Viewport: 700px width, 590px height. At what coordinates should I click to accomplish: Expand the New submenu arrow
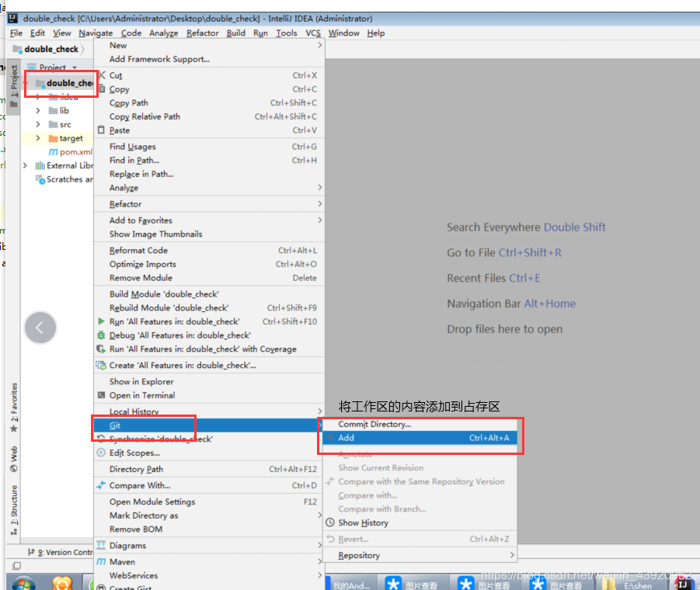(x=319, y=45)
